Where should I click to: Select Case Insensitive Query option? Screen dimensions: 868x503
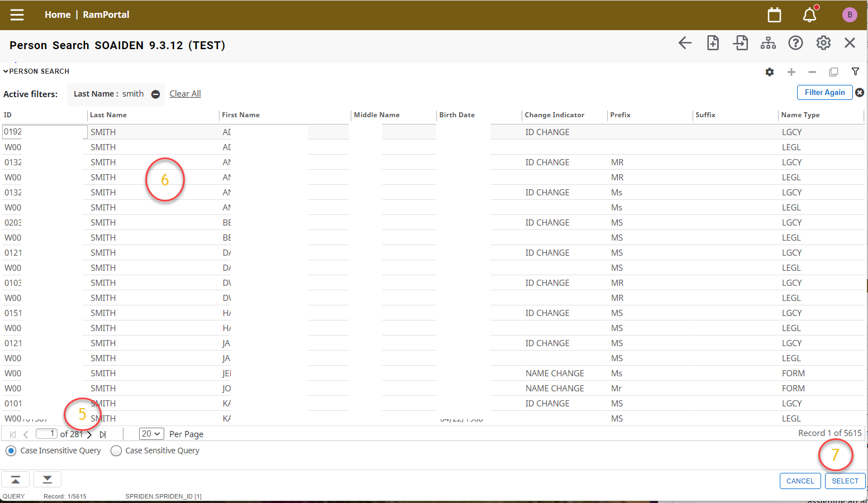[x=11, y=451]
